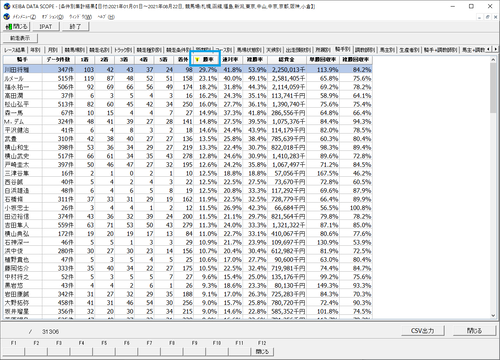Select the 横山武史 jockey row
Screen dimensions: 500x360
pyautogui.click(x=188, y=156)
